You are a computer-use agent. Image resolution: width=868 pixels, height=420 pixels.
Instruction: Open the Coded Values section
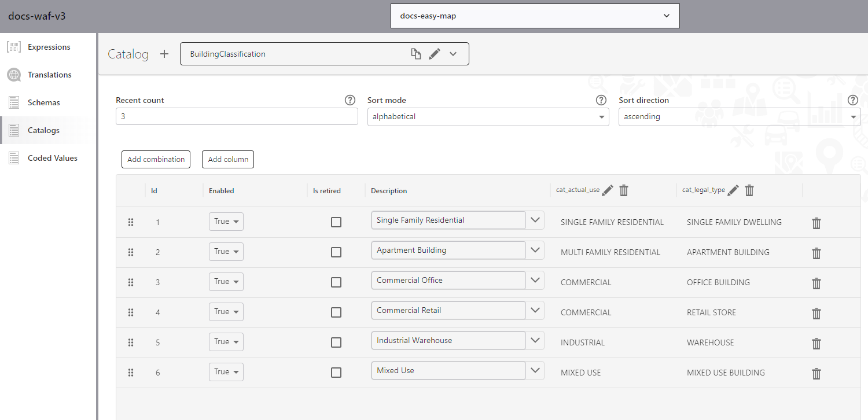tap(49, 158)
